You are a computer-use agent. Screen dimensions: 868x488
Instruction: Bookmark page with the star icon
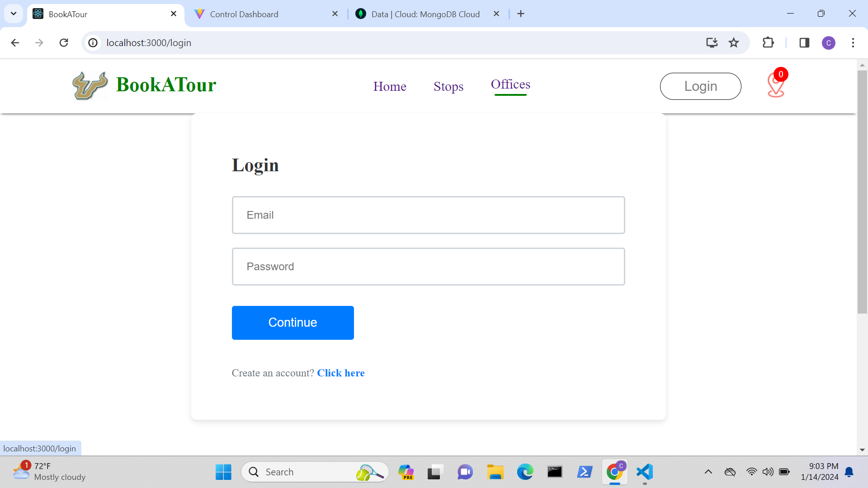click(x=733, y=43)
